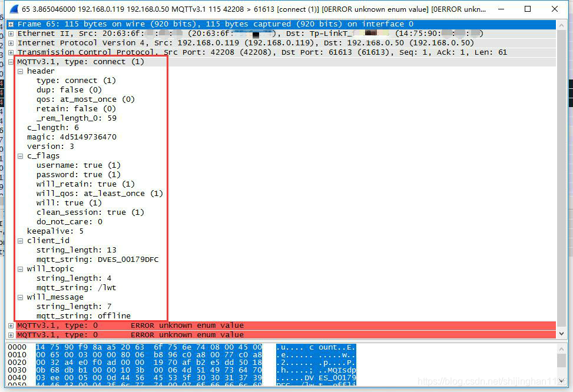This screenshot has height=392, width=573.
Task: Select the 'string_length: 13' field
Action: click(x=77, y=250)
